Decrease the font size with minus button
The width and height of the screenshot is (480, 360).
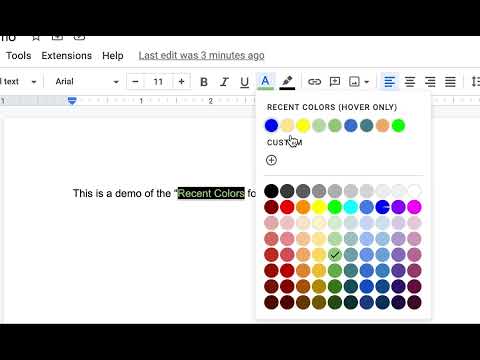click(135, 82)
